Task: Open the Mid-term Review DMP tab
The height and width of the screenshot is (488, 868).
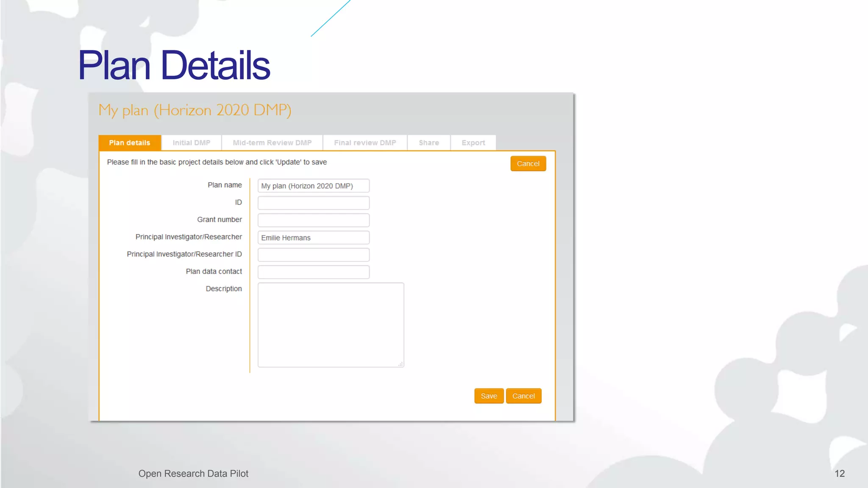Action: (272, 143)
